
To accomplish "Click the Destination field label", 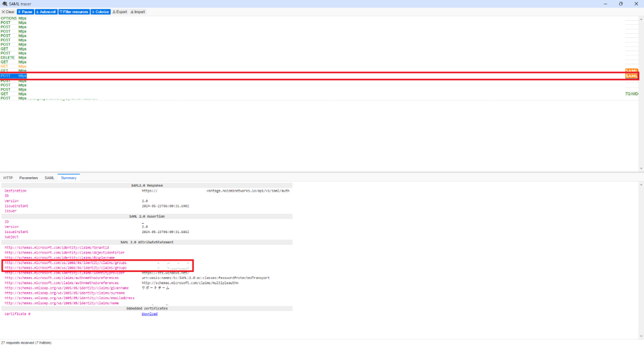I will point(15,191).
